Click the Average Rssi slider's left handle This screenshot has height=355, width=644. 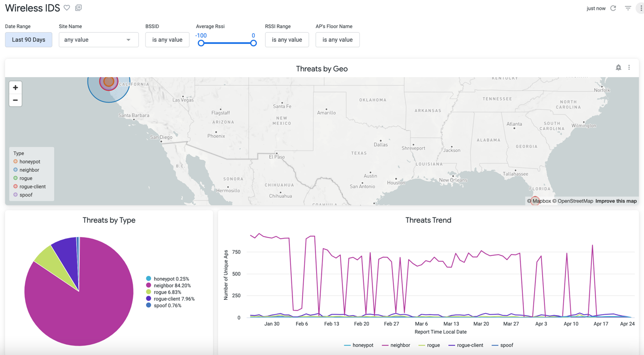201,43
